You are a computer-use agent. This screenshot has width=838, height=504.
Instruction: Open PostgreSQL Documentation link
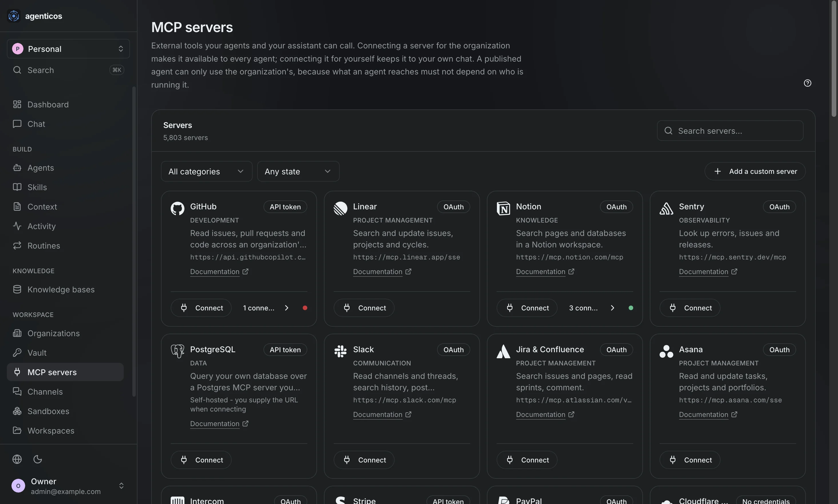coord(219,424)
